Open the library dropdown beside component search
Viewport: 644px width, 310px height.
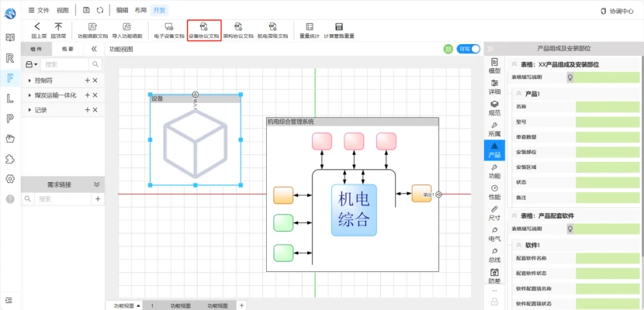(x=32, y=64)
